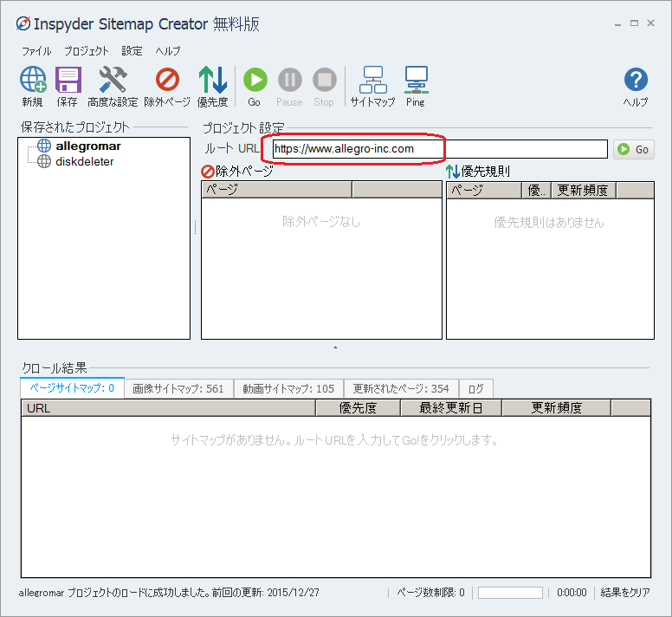Viewport: 672px width, 617px height.
Task: Click the 優.. column header in 優先規則 list
Action: (x=537, y=190)
